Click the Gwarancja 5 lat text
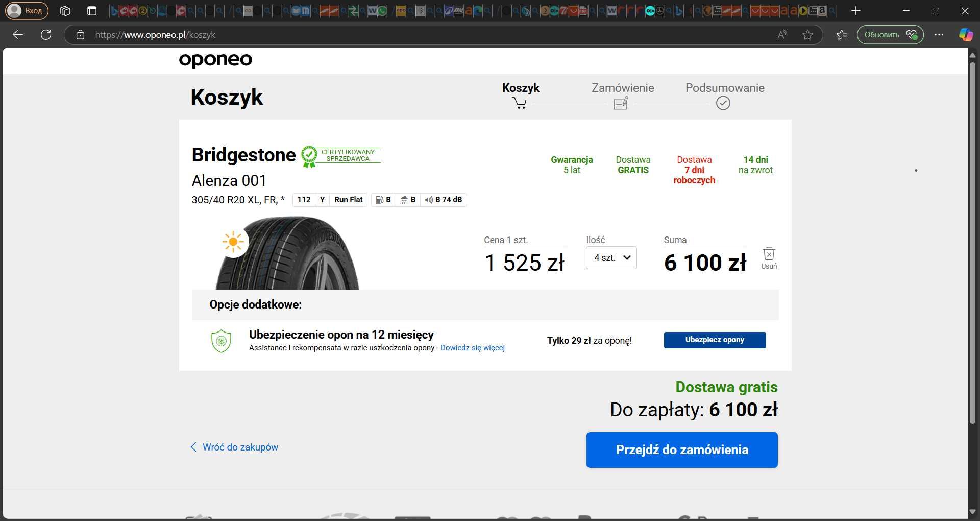This screenshot has height=521, width=980. (572, 165)
